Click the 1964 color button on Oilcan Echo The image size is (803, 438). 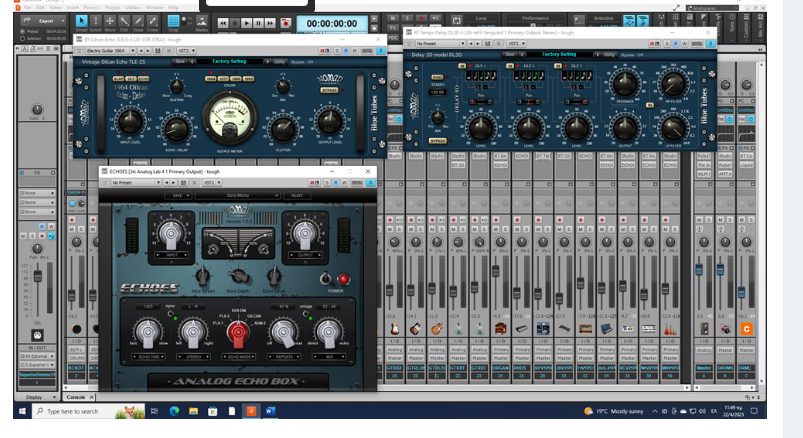pos(210,79)
